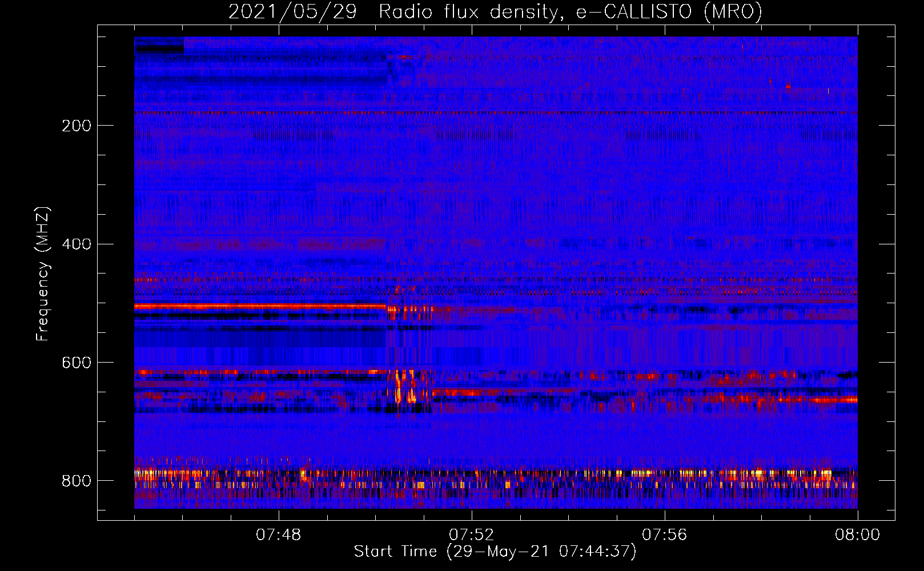Image resolution: width=924 pixels, height=571 pixels.
Task: Click the 600 frequency tick label
Action: 77,363
